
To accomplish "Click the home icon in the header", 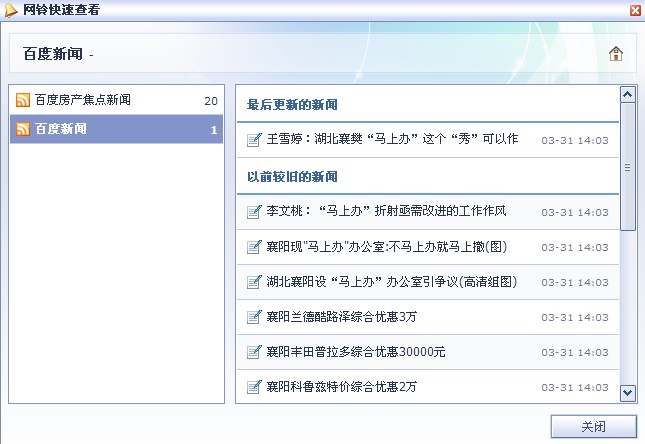I will [x=616, y=53].
